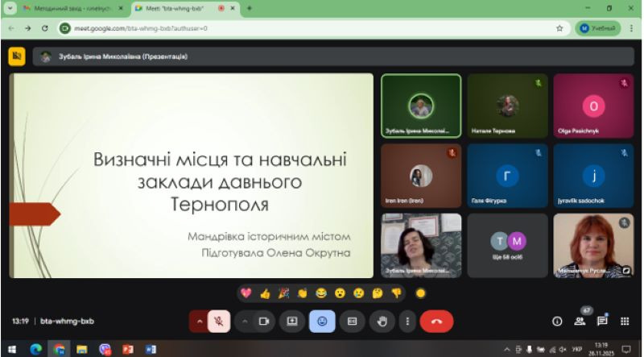
Task: Click the present screen icon
Action: (x=292, y=321)
